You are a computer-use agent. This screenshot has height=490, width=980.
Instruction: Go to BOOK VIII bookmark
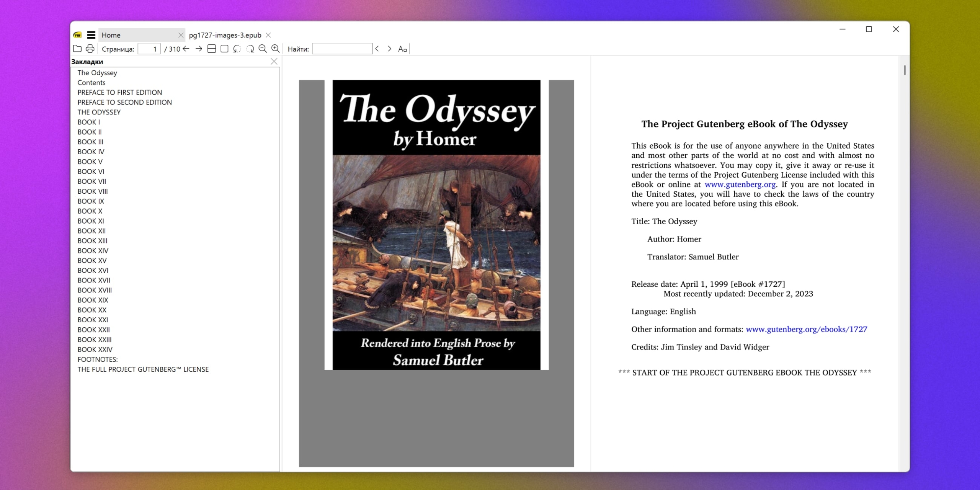[93, 191]
